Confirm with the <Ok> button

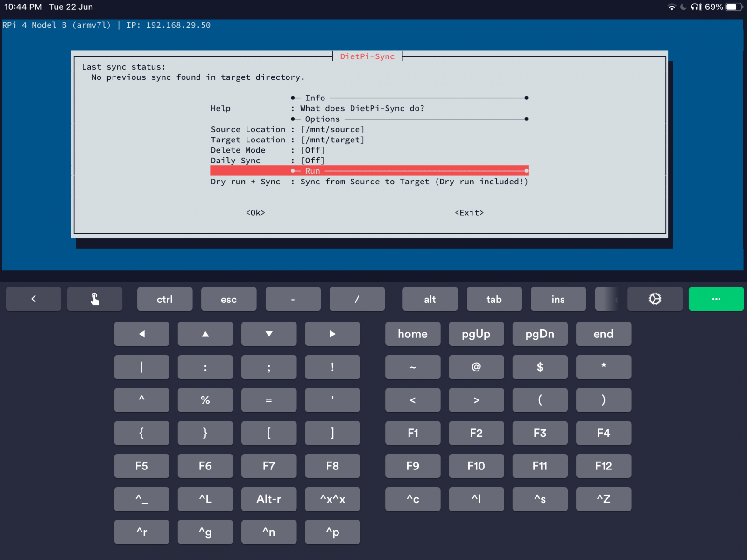pyautogui.click(x=255, y=213)
